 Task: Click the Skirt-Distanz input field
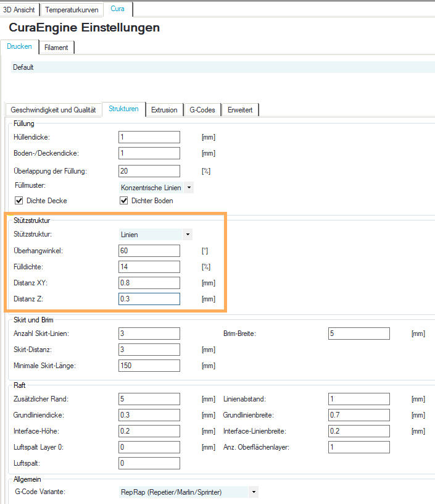pyautogui.click(x=149, y=350)
